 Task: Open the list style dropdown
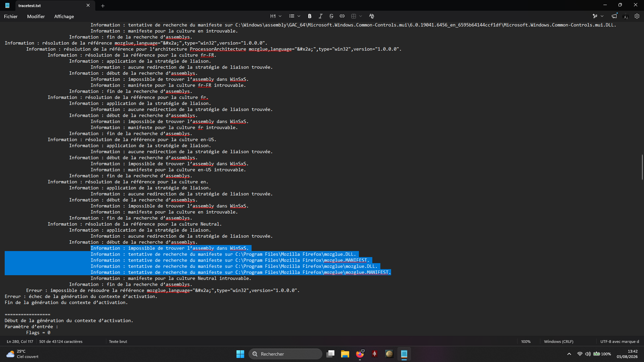pyautogui.click(x=294, y=16)
